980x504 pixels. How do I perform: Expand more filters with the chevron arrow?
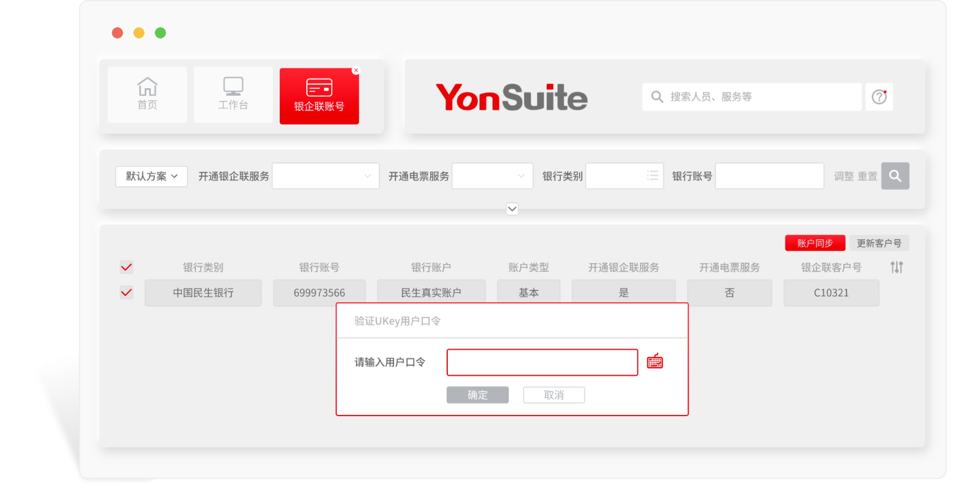512,209
